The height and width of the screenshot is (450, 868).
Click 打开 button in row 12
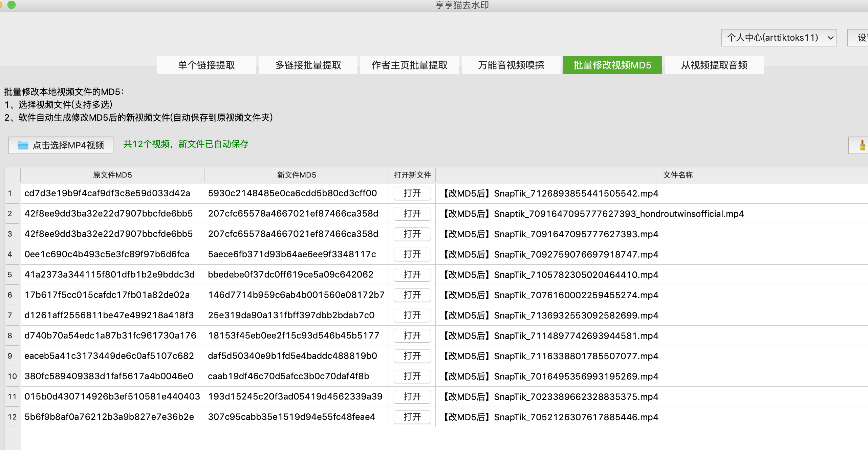pyautogui.click(x=412, y=417)
